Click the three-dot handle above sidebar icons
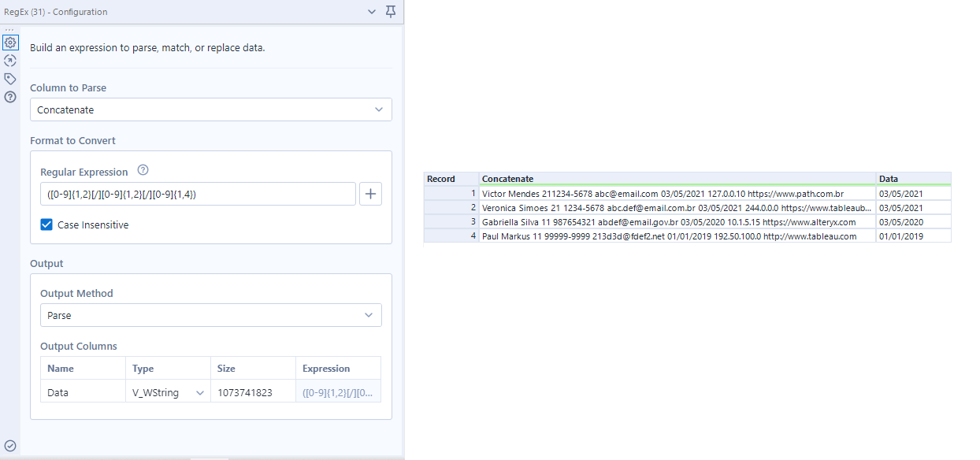 tap(10, 30)
